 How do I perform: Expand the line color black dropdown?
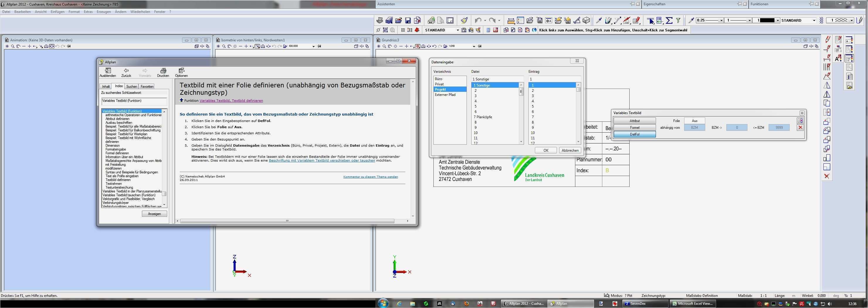[x=778, y=21]
